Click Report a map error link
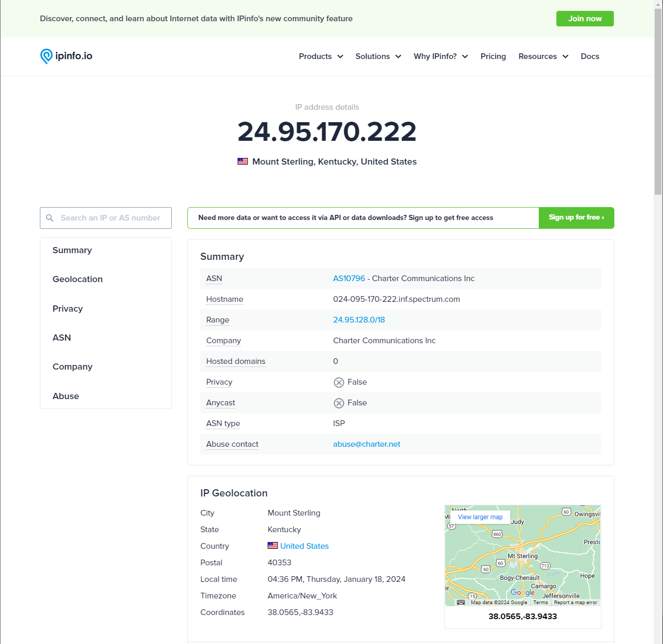 [576, 603]
